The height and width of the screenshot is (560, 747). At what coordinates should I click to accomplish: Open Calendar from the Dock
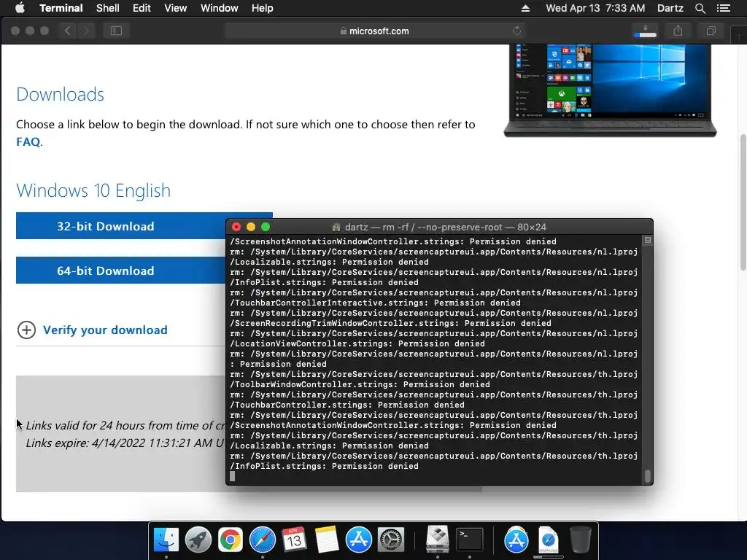coord(294,540)
